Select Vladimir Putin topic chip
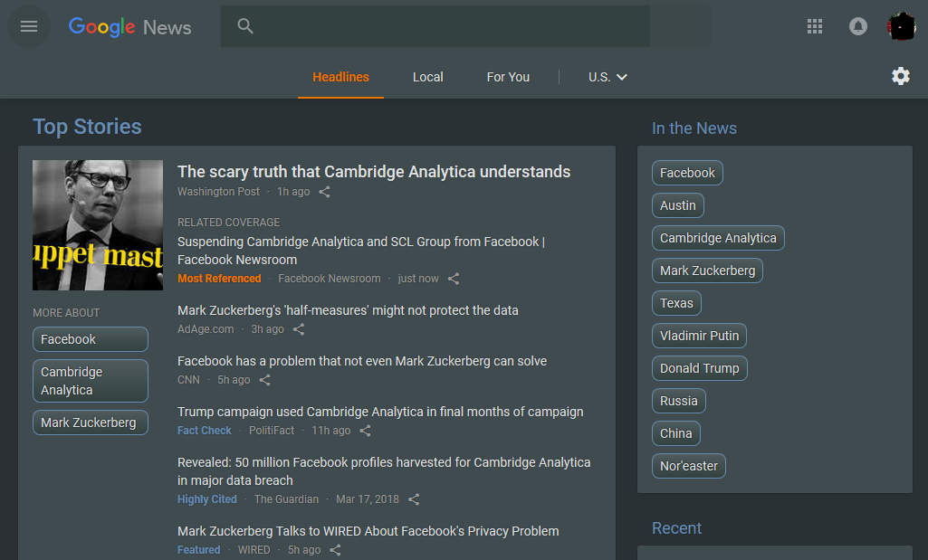 (x=699, y=336)
